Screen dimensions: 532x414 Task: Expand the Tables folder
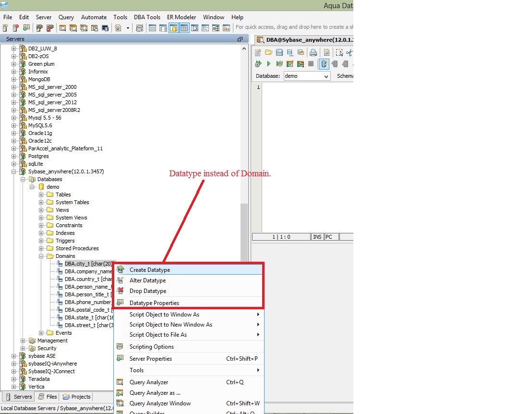tap(41, 195)
